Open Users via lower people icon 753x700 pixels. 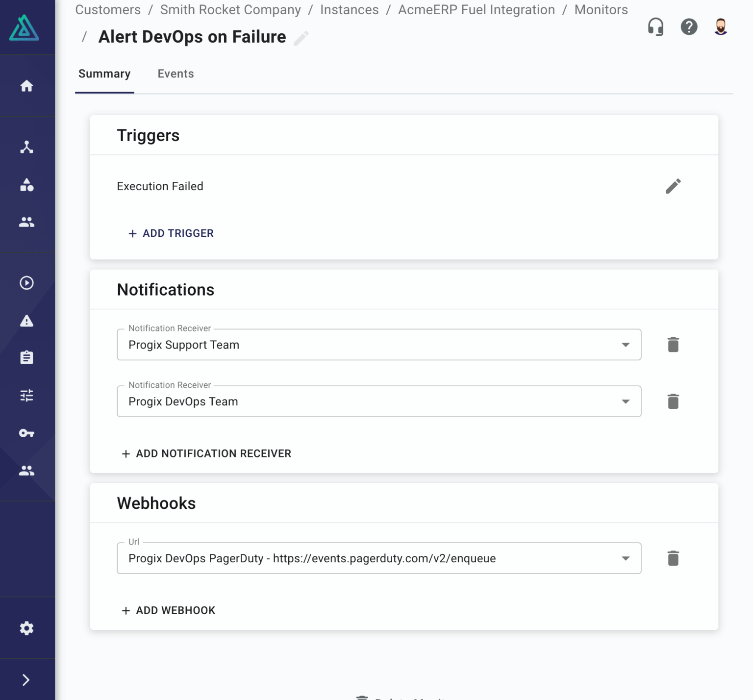(x=26, y=471)
